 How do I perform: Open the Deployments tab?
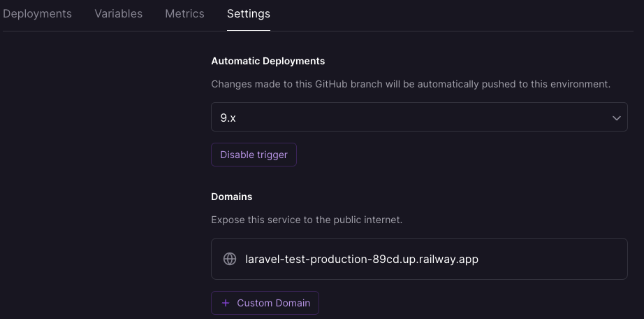38,13
